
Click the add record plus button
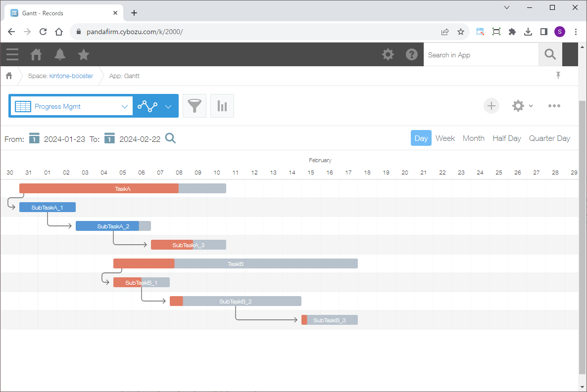click(x=491, y=106)
